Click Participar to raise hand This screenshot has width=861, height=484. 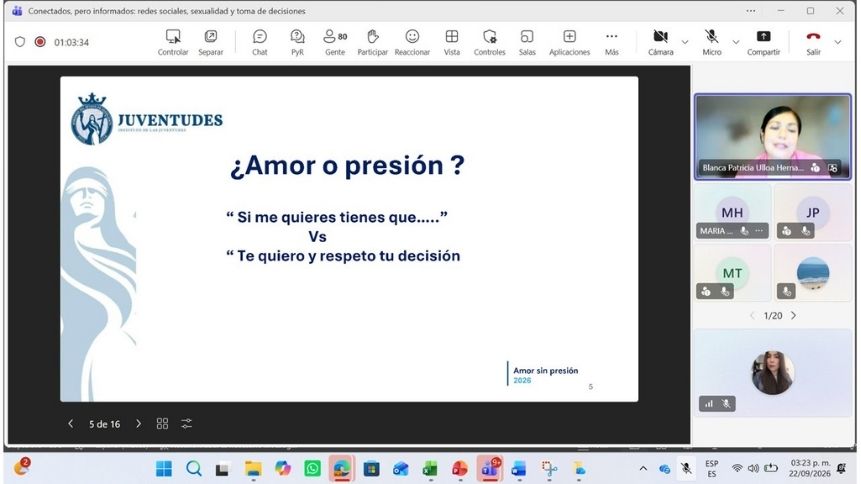click(372, 42)
